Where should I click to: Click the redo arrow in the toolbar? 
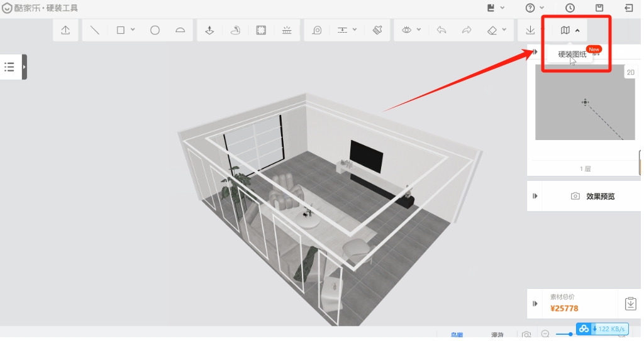click(467, 30)
